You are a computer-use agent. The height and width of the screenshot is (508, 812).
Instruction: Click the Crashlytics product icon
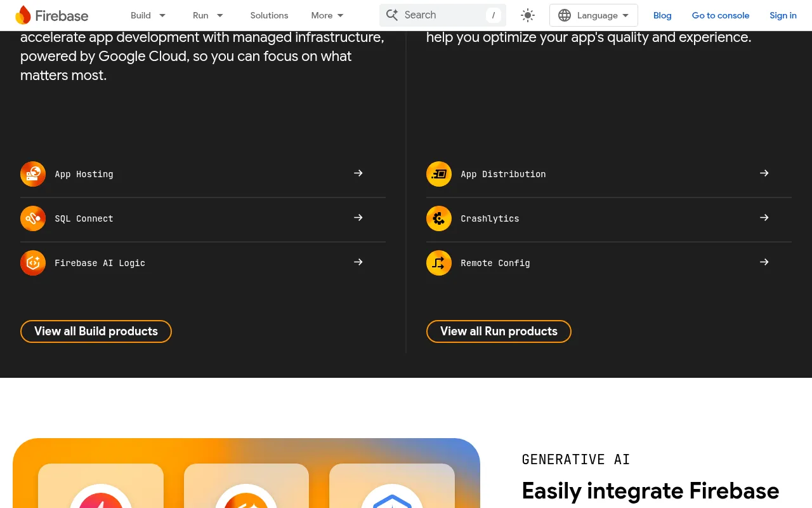click(x=439, y=218)
